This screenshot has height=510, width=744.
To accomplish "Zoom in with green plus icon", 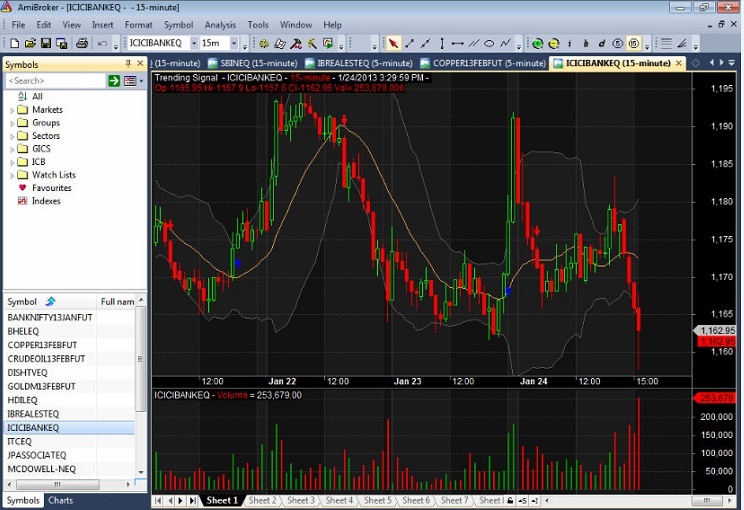I will (x=538, y=44).
